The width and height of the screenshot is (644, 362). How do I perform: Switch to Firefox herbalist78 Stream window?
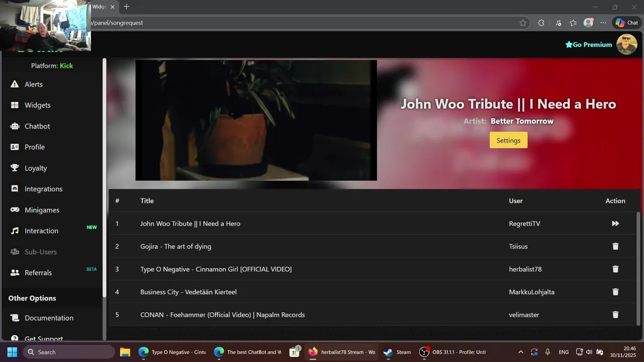tap(342, 352)
